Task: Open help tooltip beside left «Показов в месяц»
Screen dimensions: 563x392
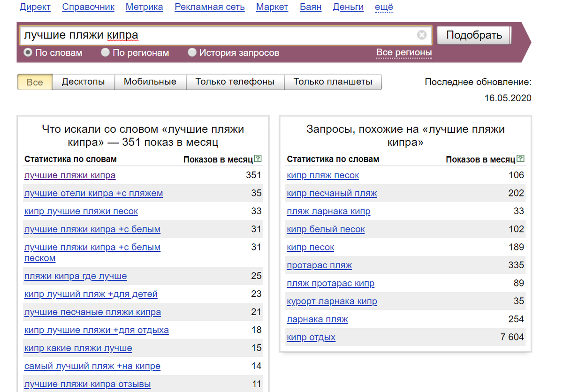Action: (x=259, y=159)
